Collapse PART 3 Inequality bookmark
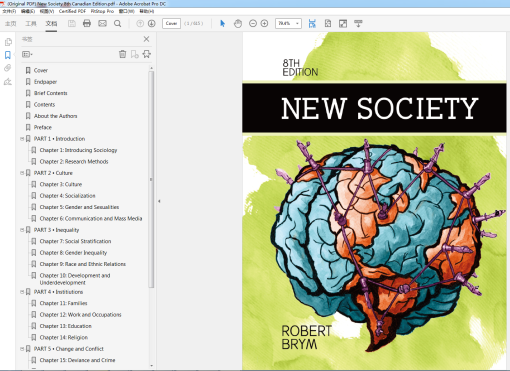Image resolution: width=510 pixels, height=371 pixels. pos(22,230)
